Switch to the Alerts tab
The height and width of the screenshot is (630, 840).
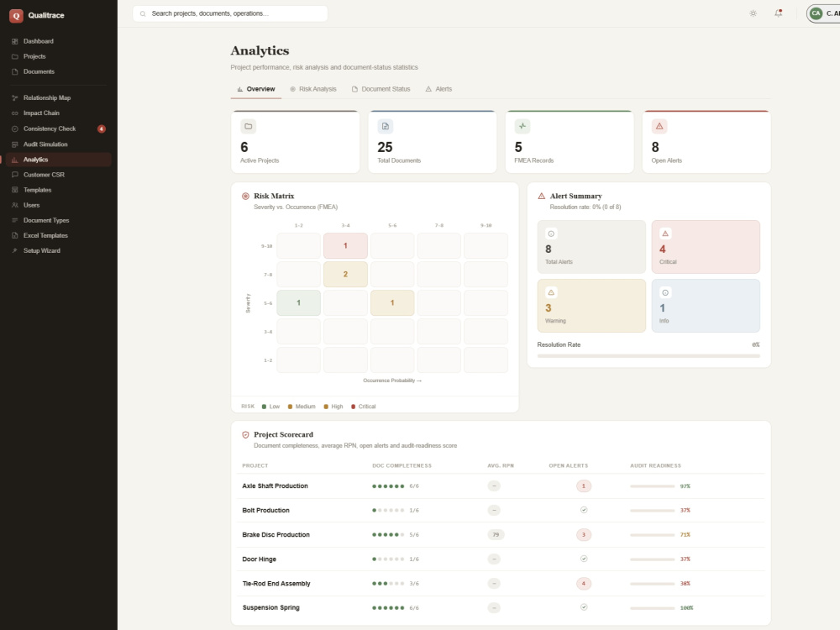[438, 89]
